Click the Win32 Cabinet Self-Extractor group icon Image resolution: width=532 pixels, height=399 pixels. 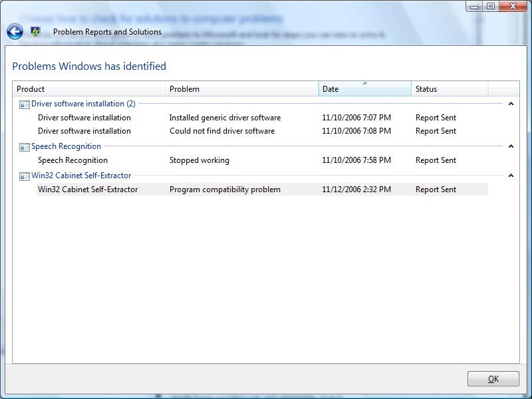[x=25, y=176]
